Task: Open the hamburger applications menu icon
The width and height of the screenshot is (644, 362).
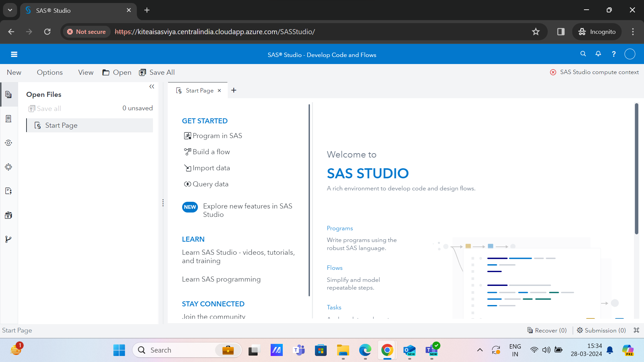Action: pos(14,54)
